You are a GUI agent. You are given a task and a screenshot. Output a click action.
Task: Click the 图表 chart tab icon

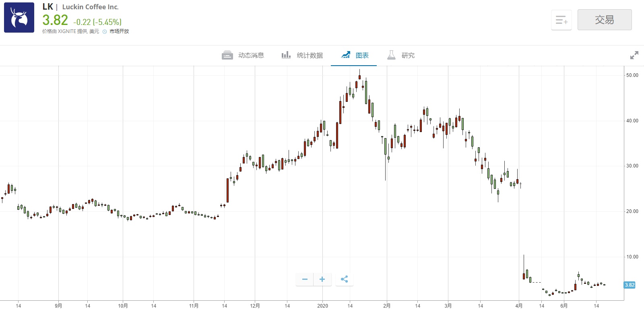pyautogui.click(x=346, y=55)
